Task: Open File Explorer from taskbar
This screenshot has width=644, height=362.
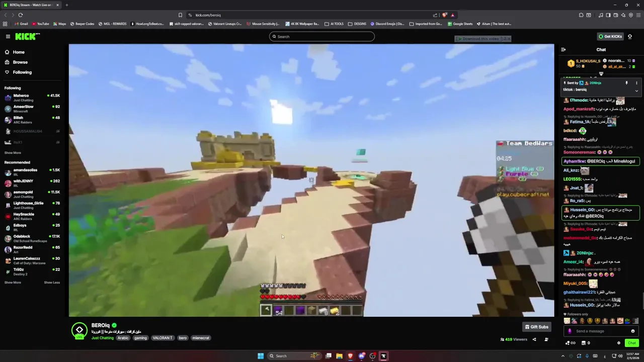Action: (x=339, y=356)
